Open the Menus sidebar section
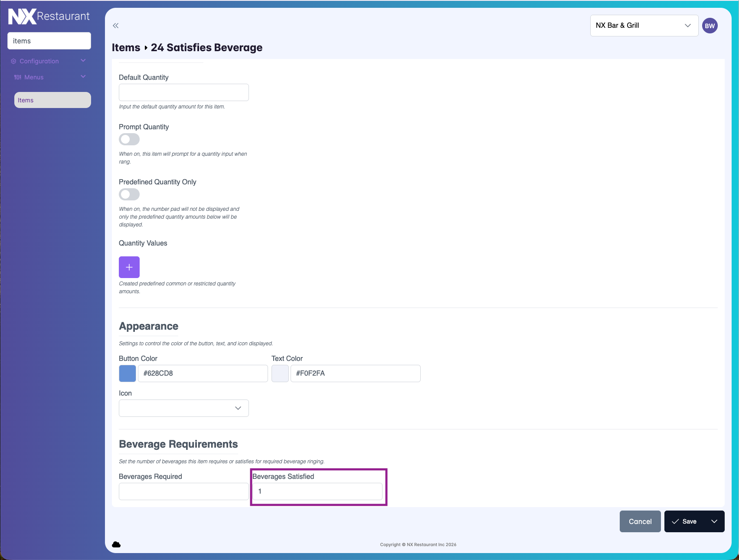The height and width of the screenshot is (560, 739). tap(34, 77)
